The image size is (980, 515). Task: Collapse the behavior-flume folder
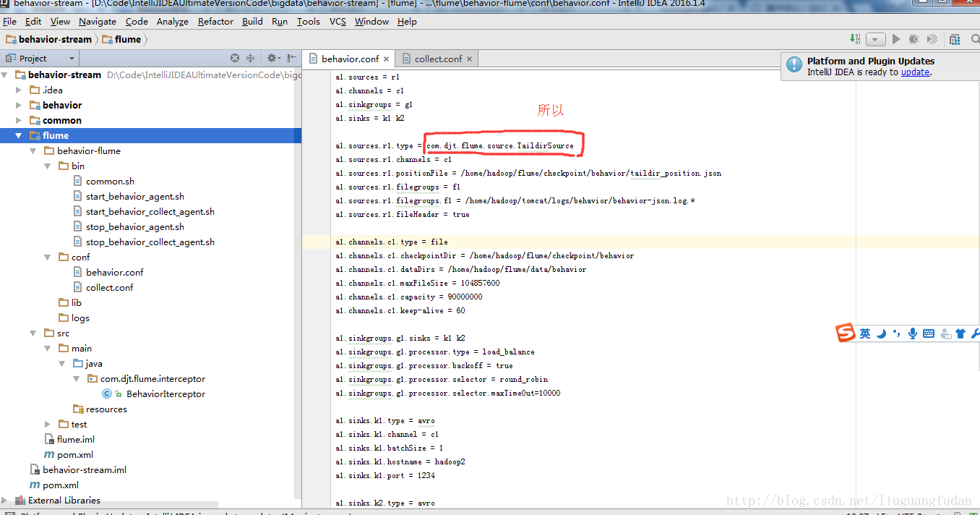pyautogui.click(x=33, y=150)
